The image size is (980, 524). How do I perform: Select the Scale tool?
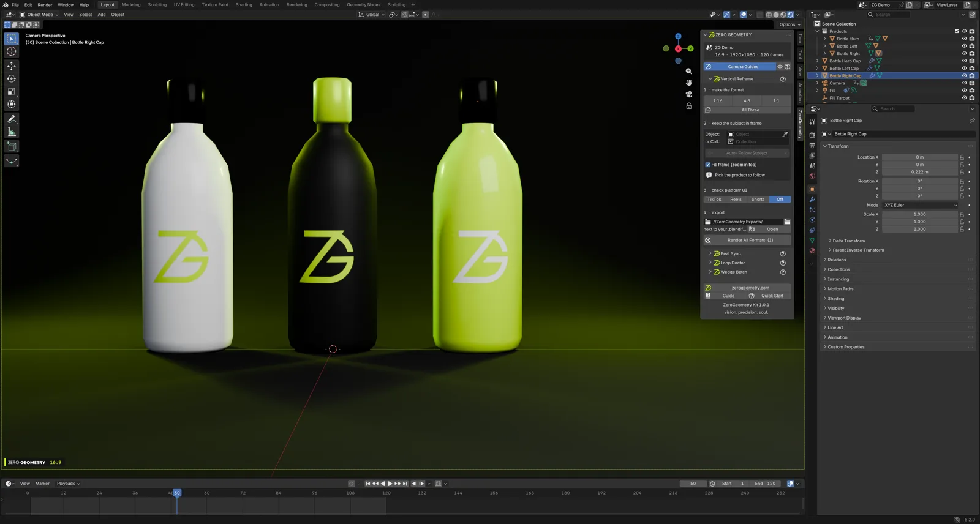[12, 91]
